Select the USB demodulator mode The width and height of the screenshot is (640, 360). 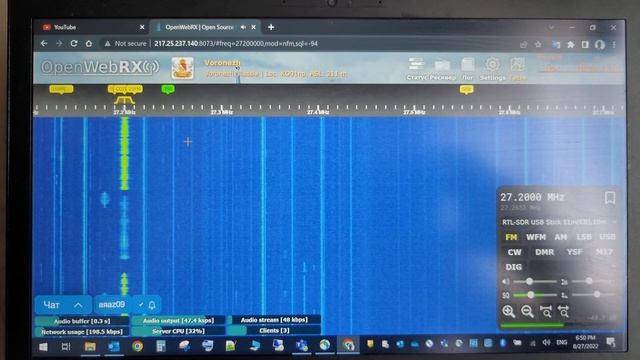(x=607, y=237)
